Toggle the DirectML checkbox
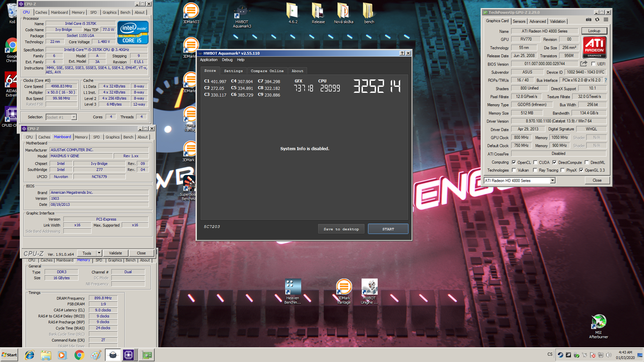 587,162
